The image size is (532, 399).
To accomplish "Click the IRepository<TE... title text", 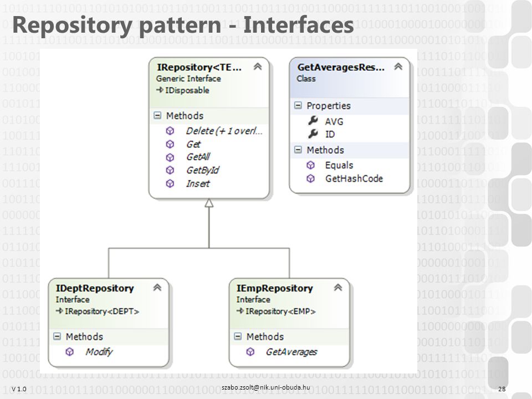I will pos(199,67).
